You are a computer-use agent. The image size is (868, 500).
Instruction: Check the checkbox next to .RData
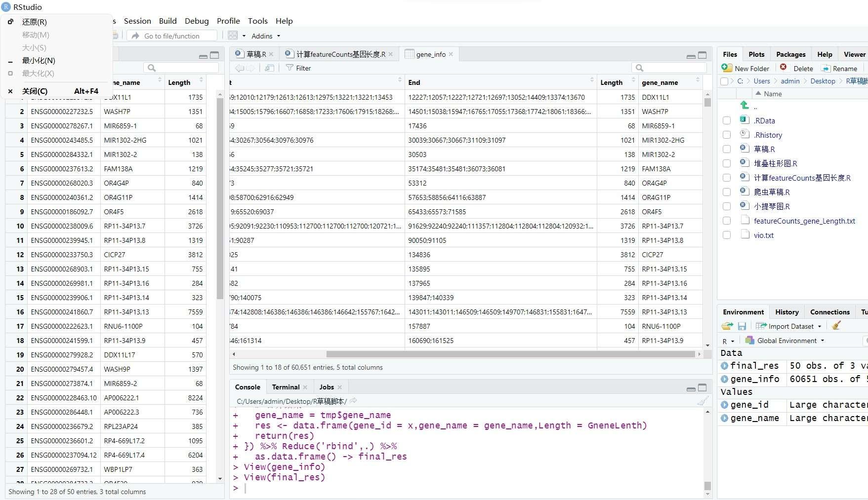726,120
